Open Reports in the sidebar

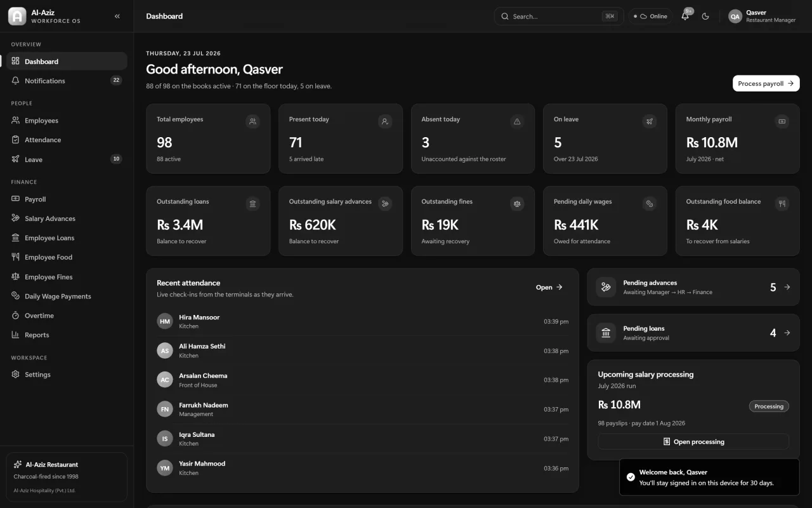click(66, 335)
